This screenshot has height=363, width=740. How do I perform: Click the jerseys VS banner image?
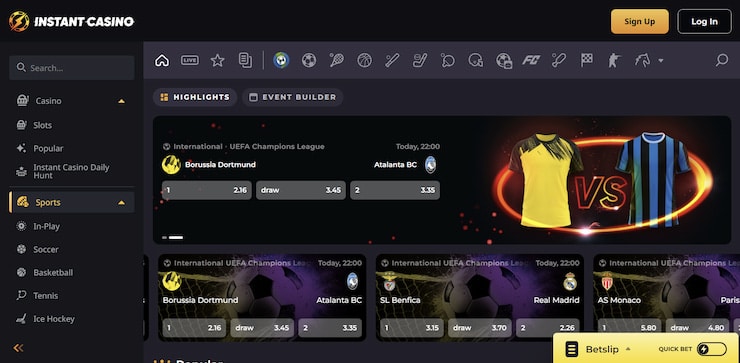[x=603, y=182]
